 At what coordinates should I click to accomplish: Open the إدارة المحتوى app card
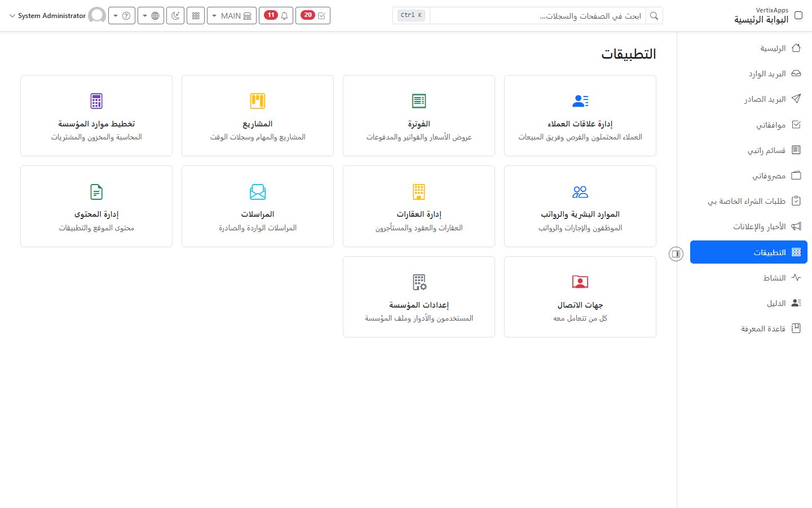(96, 206)
